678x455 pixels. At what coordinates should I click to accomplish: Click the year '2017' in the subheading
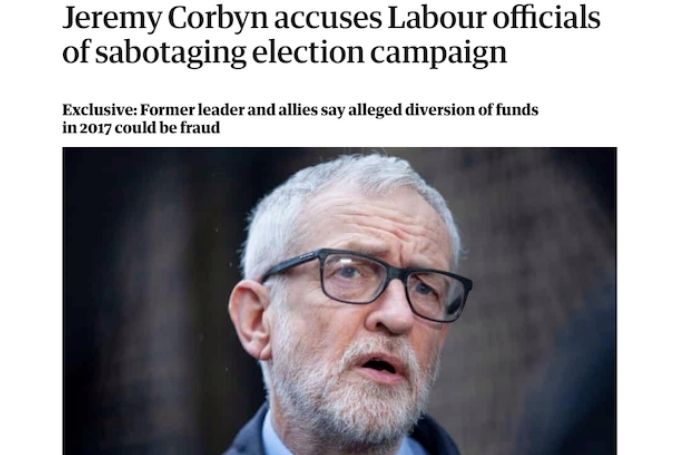95,128
